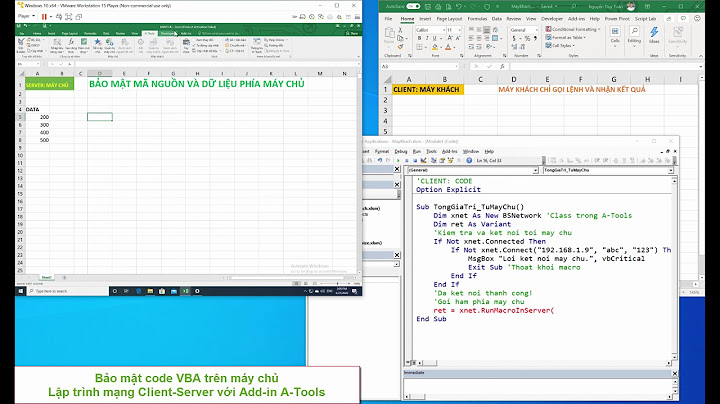Select cell with value 200 in server sheet
Image resolution: width=720 pixels, height=404 pixels.
(x=38, y=117)
